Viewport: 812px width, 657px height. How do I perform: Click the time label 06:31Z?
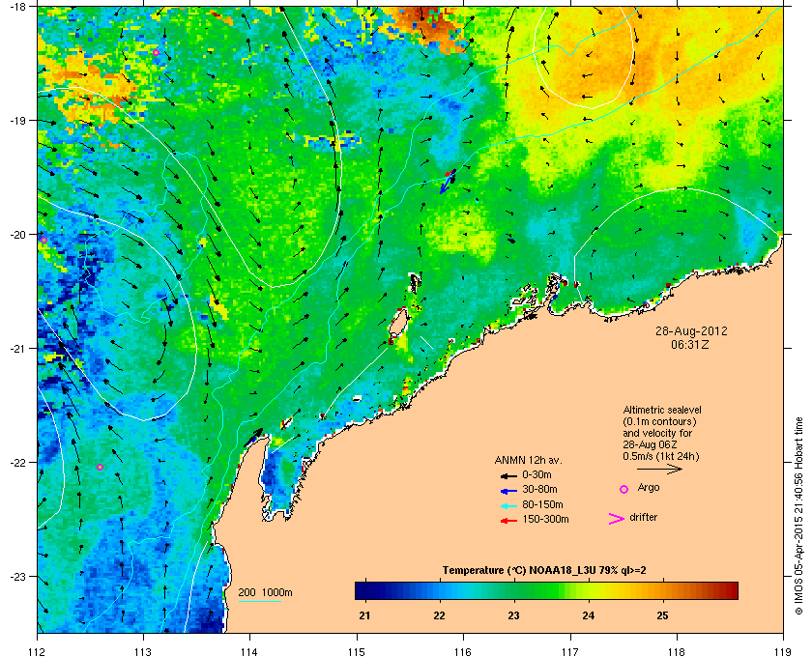pos(690,344)
